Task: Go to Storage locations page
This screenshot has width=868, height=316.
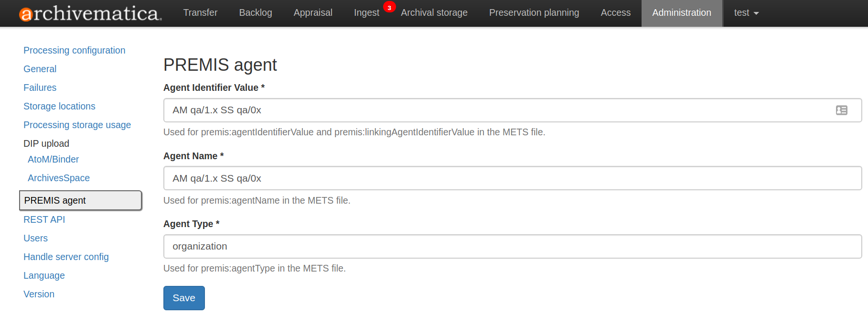Action: click(59, 106)
